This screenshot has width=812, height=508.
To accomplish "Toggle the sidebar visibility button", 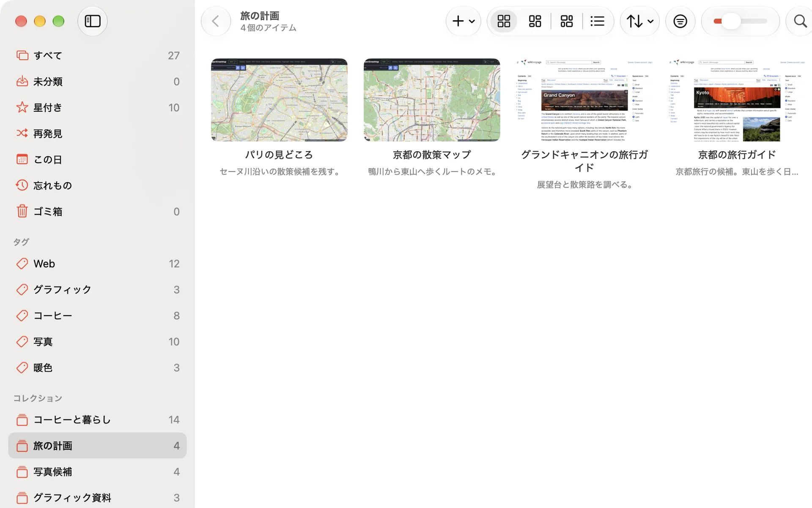I will (x=92, y=21).
